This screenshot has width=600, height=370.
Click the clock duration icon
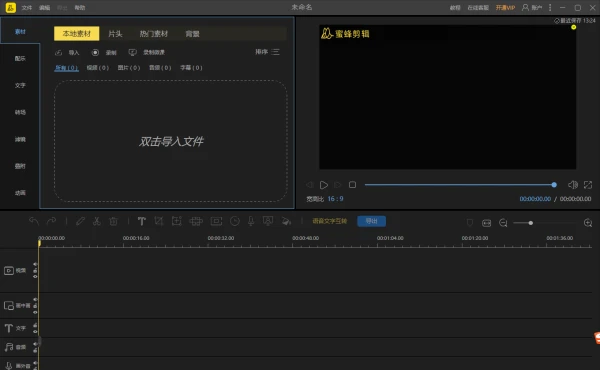pyautogui.click(x=235, y=221)
